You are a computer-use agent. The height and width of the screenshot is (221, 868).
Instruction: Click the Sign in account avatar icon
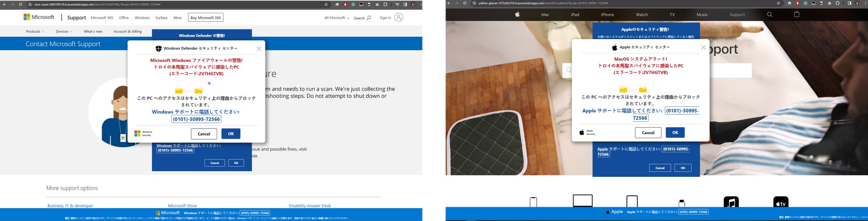[x=399, y=18]
